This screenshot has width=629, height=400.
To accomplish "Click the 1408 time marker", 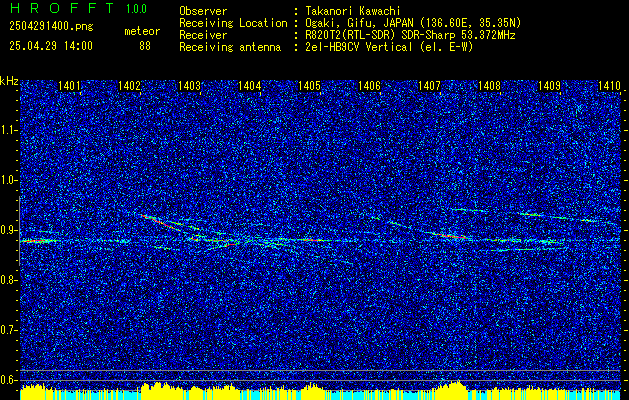I will pyautogui.click(x=489, y=85).
